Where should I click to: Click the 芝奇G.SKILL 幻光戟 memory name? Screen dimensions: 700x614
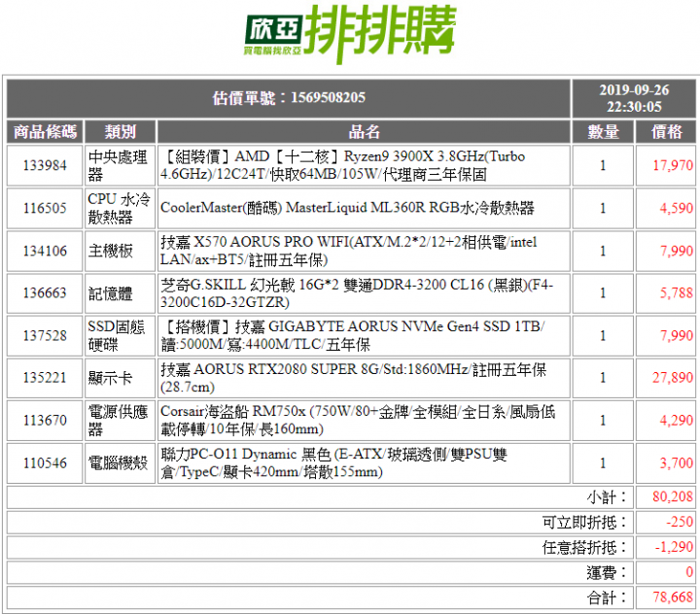(357, 293)
